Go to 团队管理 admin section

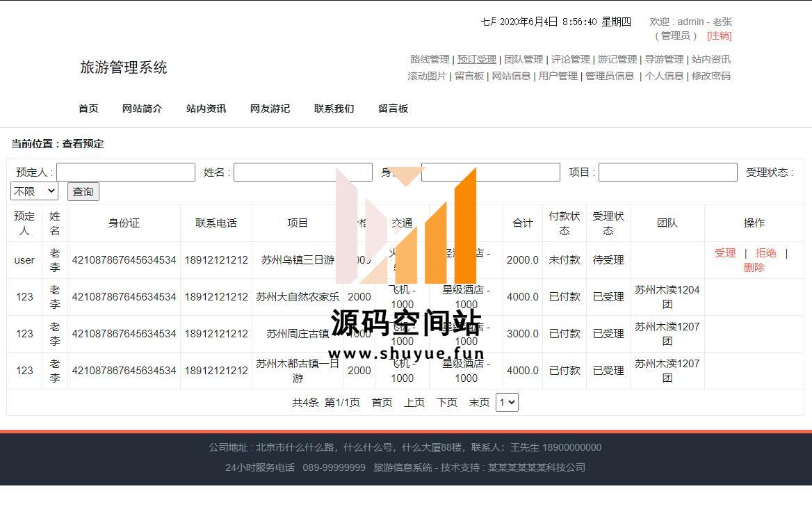pyautogui.click(x=523, y=59)
